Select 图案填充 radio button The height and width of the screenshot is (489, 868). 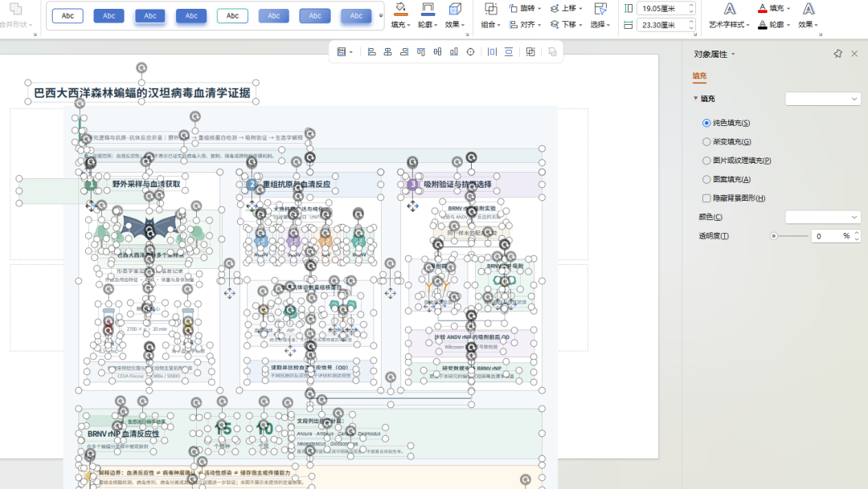tap(706, 179)
